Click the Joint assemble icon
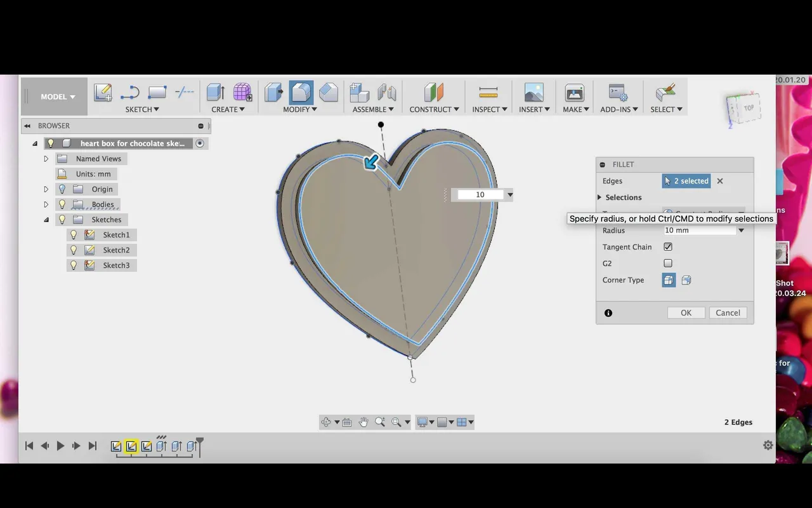This screenshot has width=812, height=508. (x=386, y=93)
